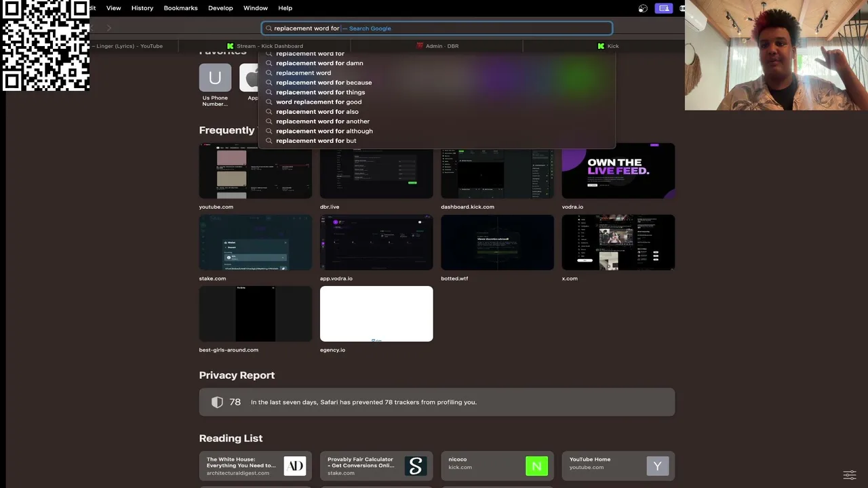Click the Privacy Report heading

click(237, 375)
